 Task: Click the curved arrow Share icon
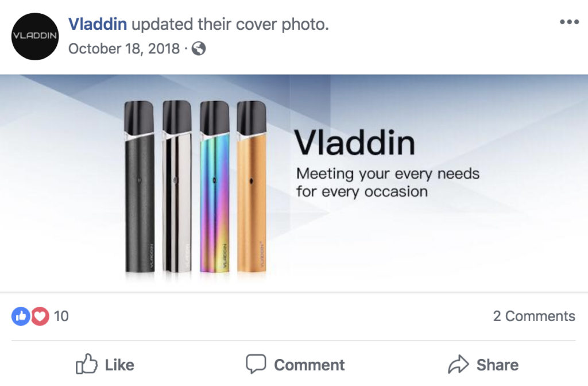(x=458, y=364)
